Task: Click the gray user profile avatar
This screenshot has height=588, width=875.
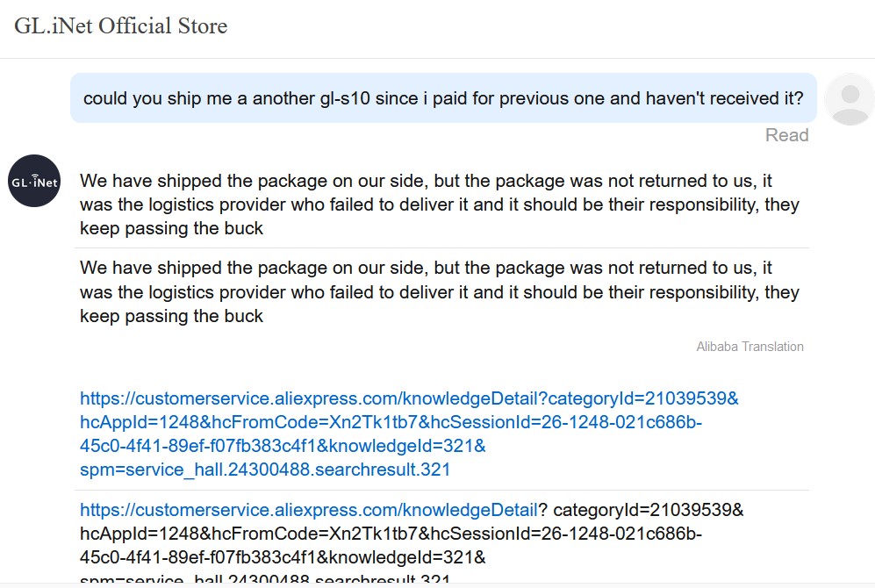Action: point(850,99)
